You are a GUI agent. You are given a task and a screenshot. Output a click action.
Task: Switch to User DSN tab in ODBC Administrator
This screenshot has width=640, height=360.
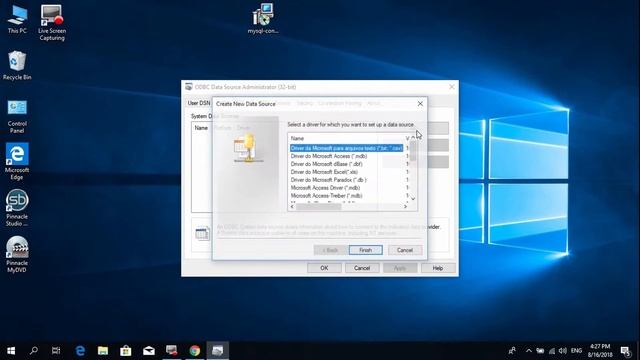click(x=199, y=103)
